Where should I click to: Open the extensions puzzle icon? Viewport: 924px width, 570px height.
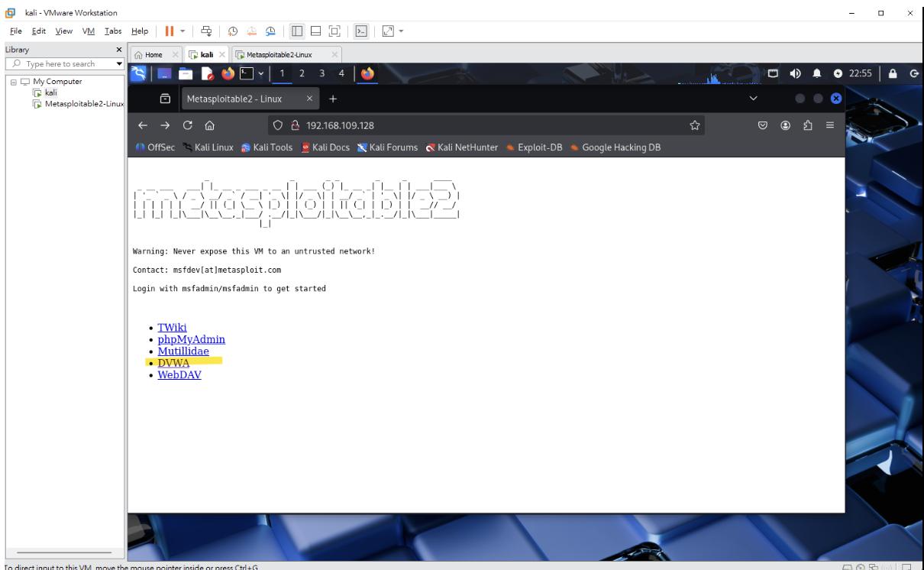point(808,125)
